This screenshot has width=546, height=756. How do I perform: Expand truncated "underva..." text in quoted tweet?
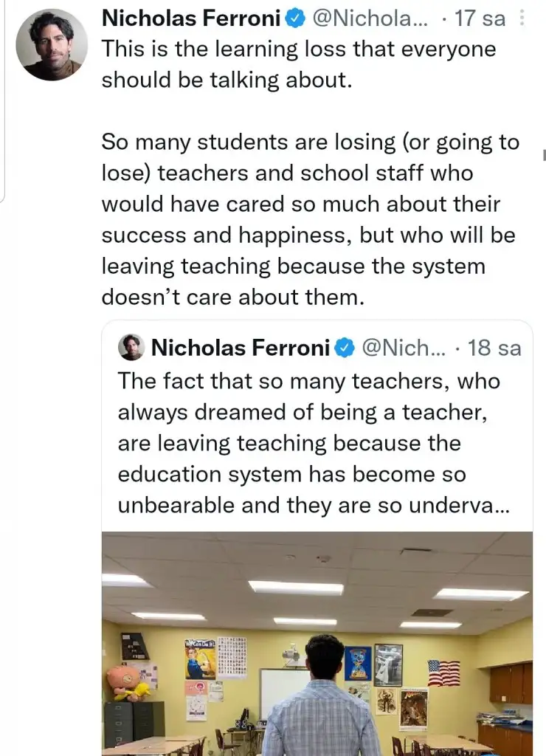pyautogui.click(x=472, y=506)
